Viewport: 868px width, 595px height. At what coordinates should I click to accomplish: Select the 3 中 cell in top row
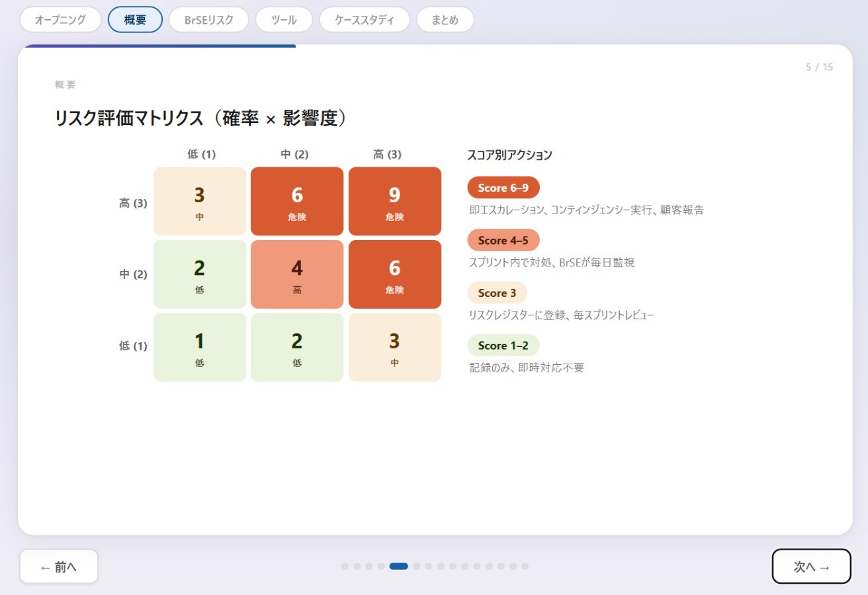point(199,201)
